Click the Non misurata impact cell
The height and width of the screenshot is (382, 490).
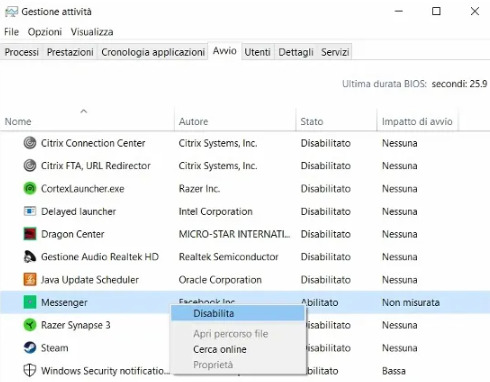(411, 302)
